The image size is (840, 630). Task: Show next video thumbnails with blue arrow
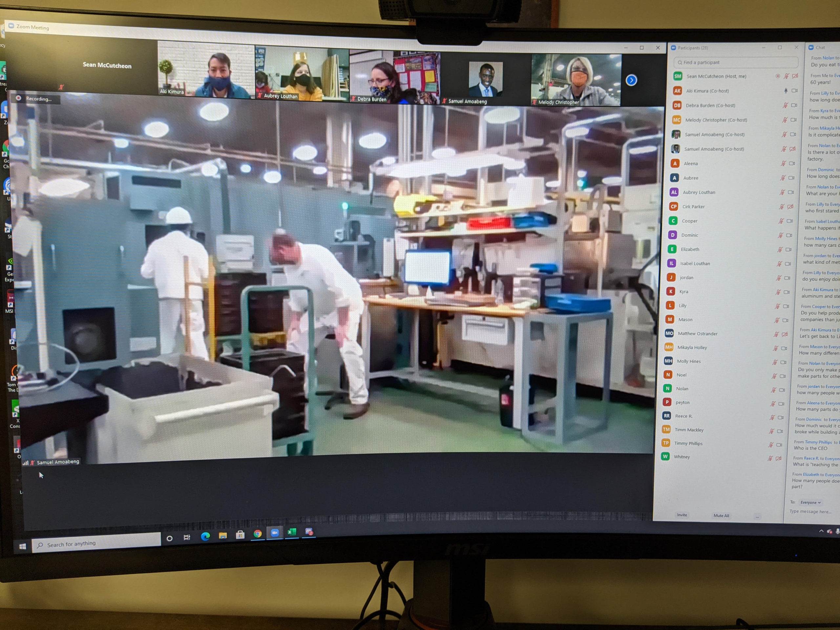[x=631, y=80]
